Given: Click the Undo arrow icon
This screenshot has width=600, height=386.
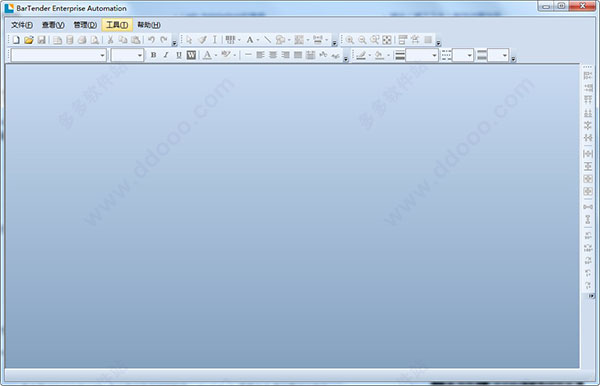Looking at the screenshot, I should 151,40.
